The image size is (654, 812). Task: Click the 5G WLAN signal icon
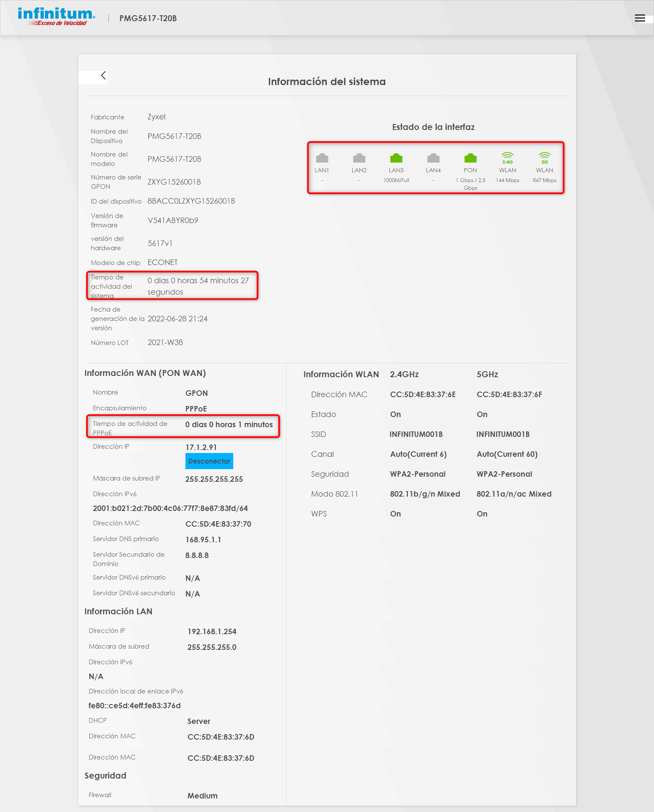tap(544, 158)
